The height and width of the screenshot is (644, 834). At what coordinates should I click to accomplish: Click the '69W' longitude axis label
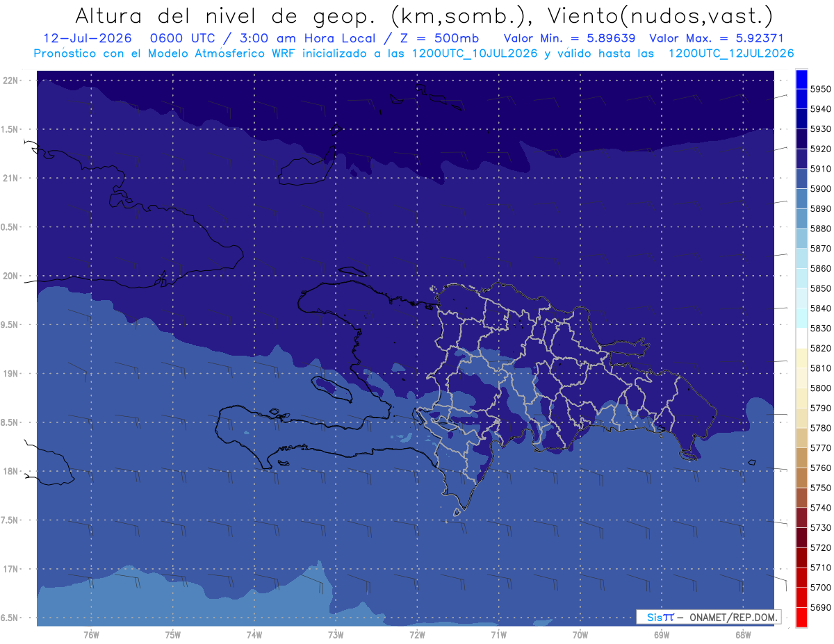[x=662, y=634]
